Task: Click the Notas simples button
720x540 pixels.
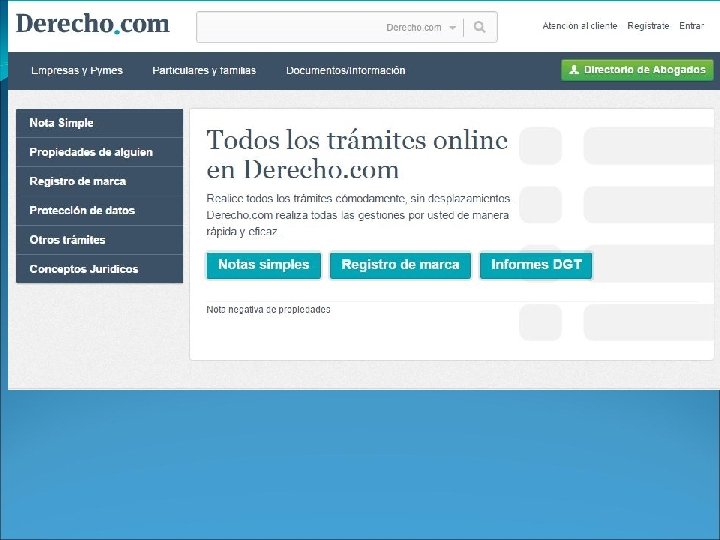Action: pyautogui.click(x=264, y=265)
